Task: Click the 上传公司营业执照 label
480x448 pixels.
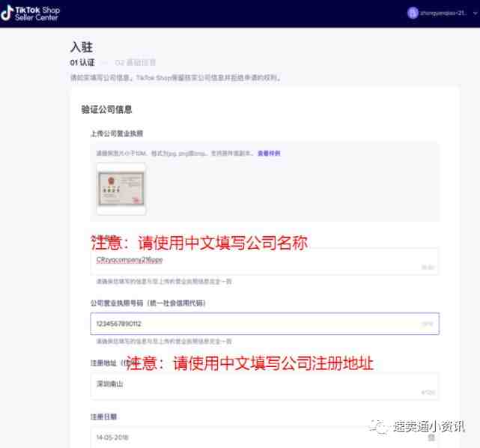Action: (x=117, y=133)
